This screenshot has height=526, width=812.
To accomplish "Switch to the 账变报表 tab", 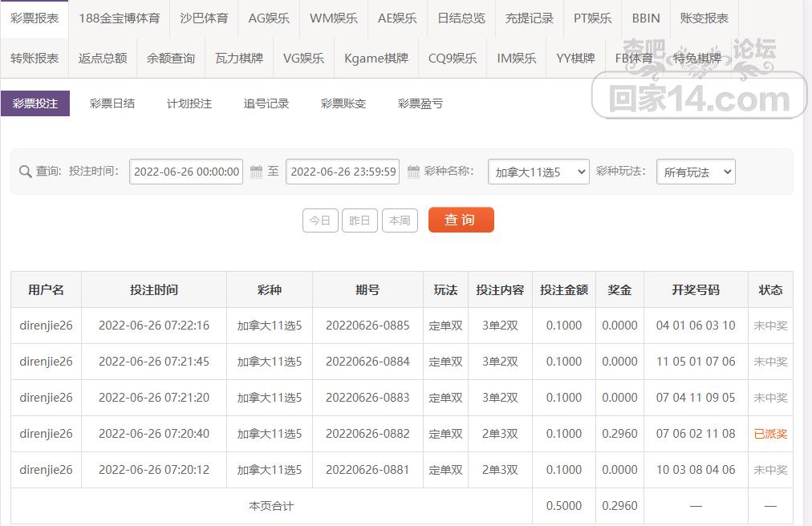I will [x=704, y=17].
